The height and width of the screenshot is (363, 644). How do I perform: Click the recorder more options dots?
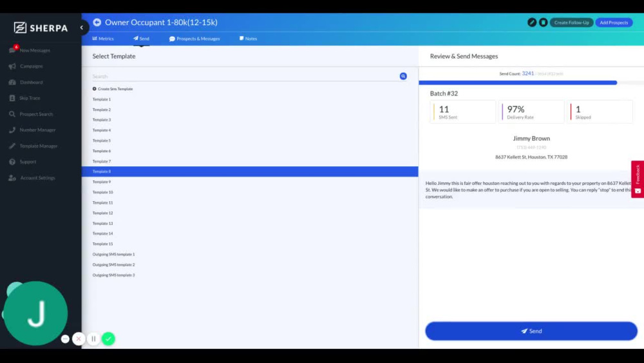point(65,338)
